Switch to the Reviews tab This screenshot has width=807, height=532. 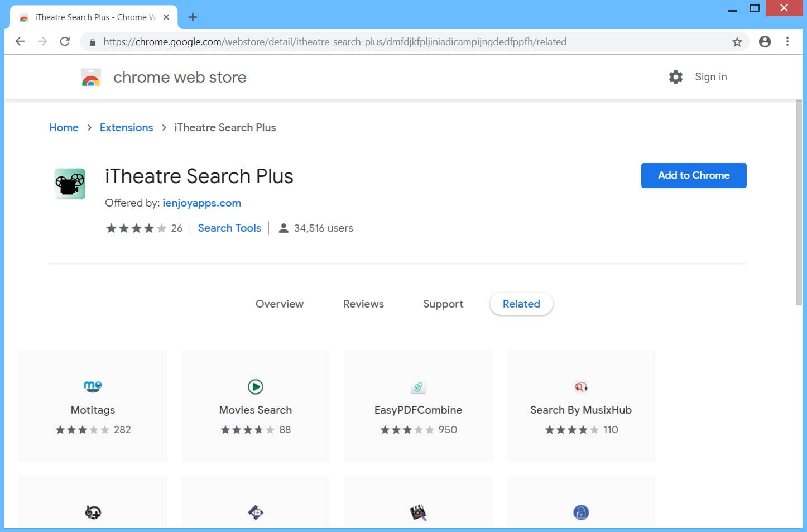tap(363, 304)
